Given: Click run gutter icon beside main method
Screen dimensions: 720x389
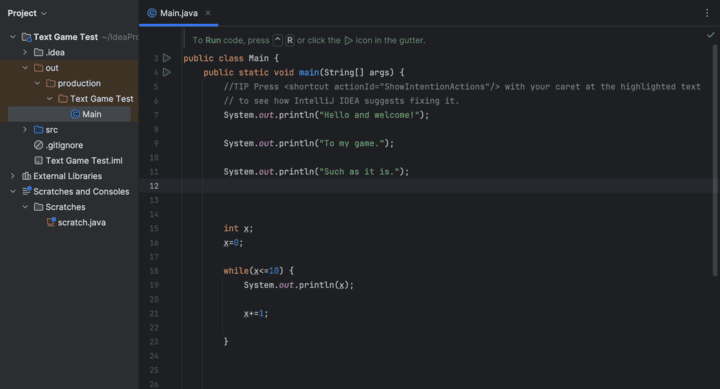Looking at the screenshot, I should (x=167, y=72).
